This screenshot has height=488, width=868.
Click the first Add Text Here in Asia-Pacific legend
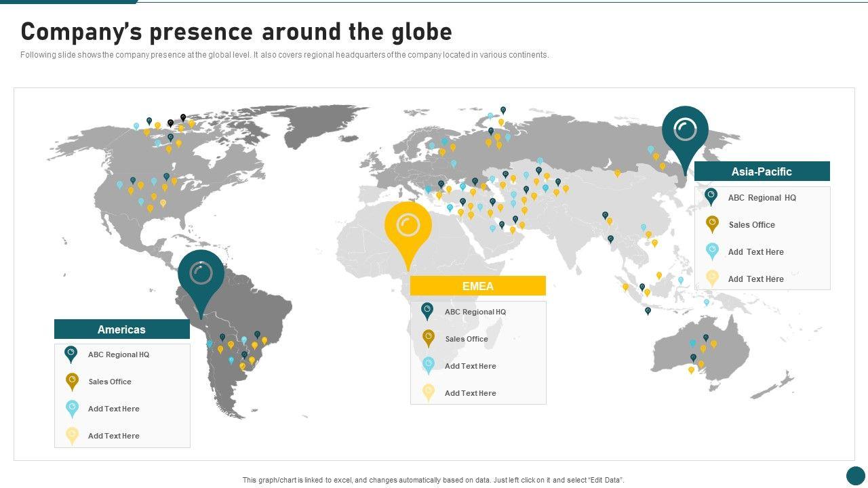click(x=755, y=252)
